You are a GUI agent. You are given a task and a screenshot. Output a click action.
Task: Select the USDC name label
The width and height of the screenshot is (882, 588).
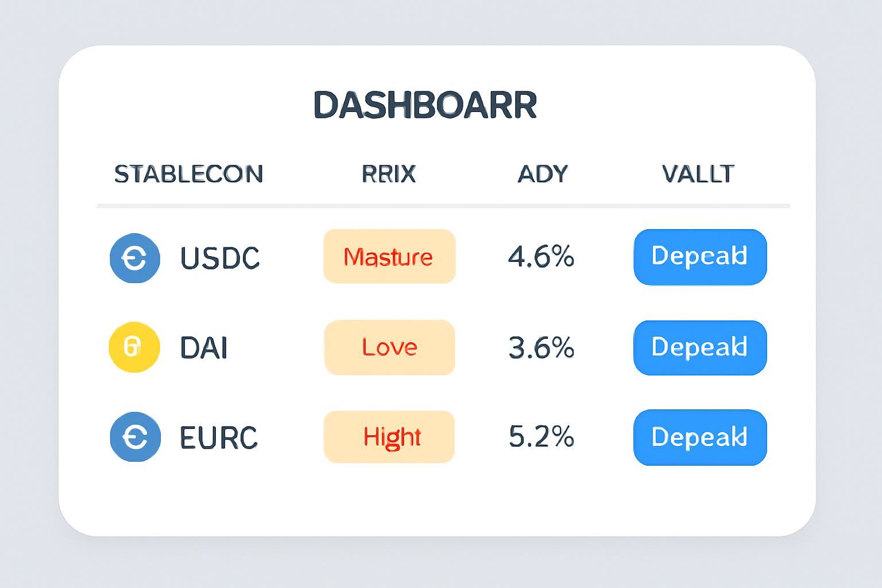pos(220,258)
